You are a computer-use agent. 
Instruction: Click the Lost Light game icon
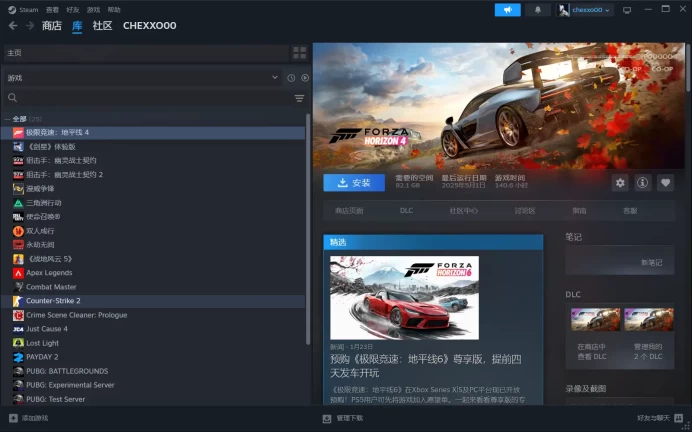click(18, 343)
